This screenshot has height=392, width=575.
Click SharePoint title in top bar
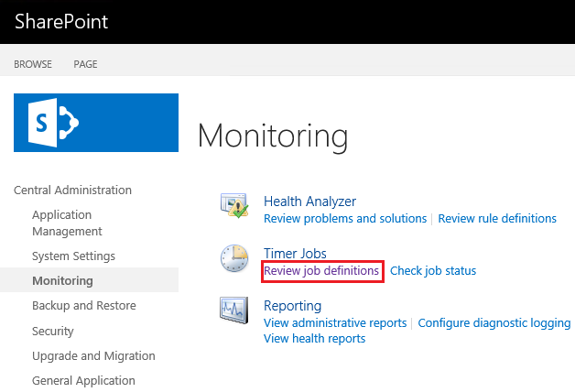click(x=61, y=21)
